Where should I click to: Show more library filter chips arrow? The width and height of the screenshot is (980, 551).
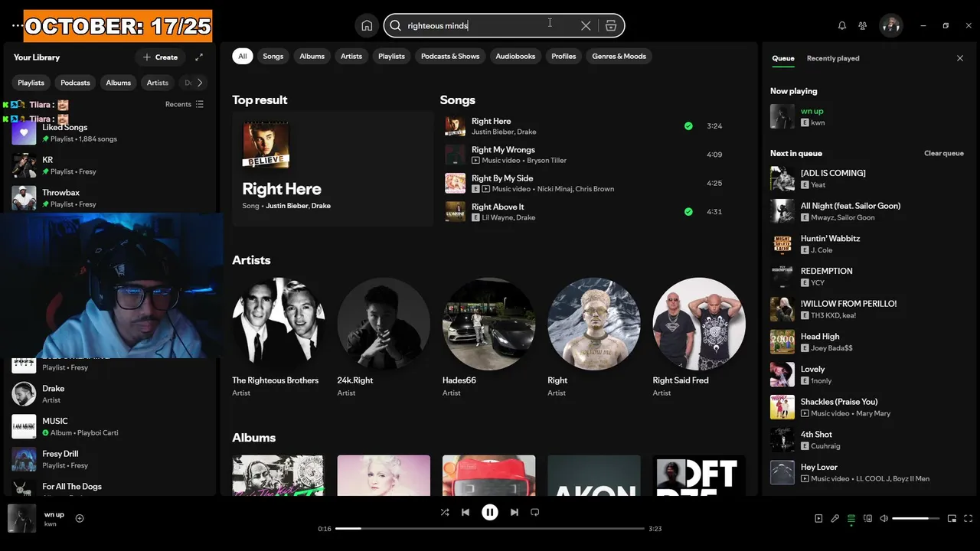point(200,83)
